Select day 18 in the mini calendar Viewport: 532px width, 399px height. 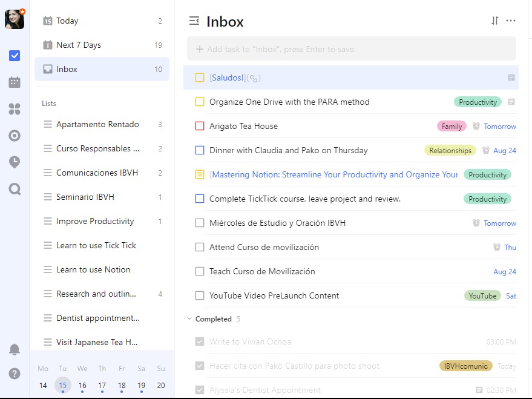pyautogui.click(x=122, y=386)
